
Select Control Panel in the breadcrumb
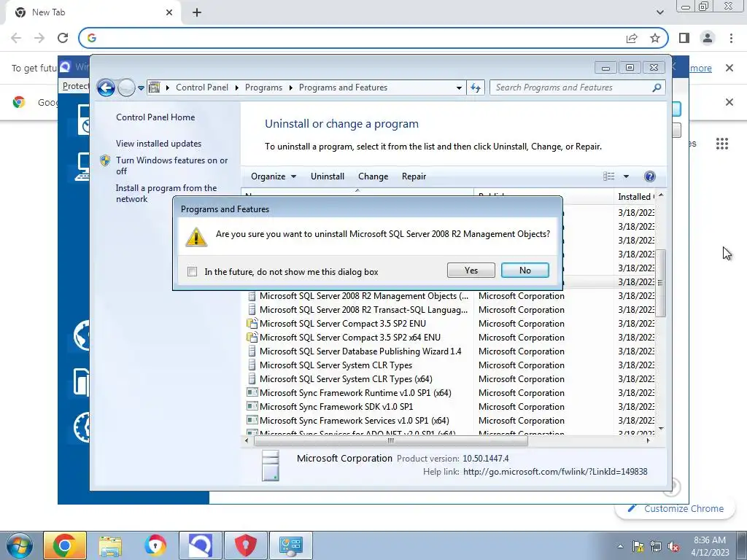pyautogui.click(x=202, y=87)
